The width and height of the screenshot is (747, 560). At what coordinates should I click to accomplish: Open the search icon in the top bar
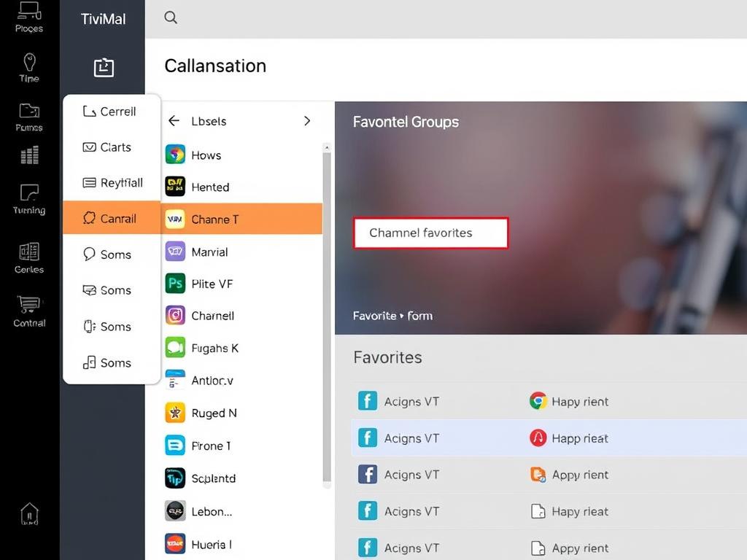(x=171, y=17)
